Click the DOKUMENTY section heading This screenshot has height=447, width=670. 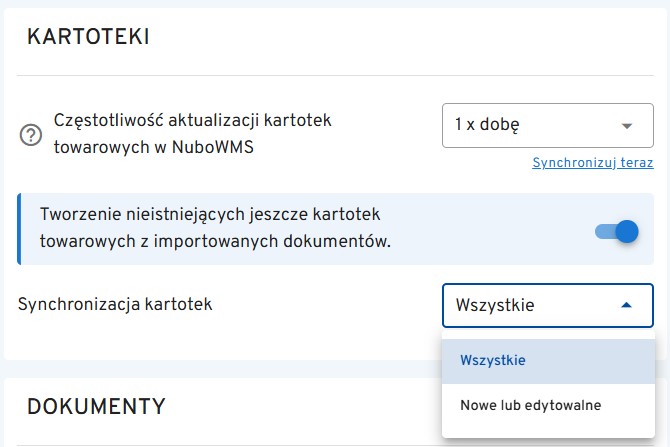tap(96, 406)
